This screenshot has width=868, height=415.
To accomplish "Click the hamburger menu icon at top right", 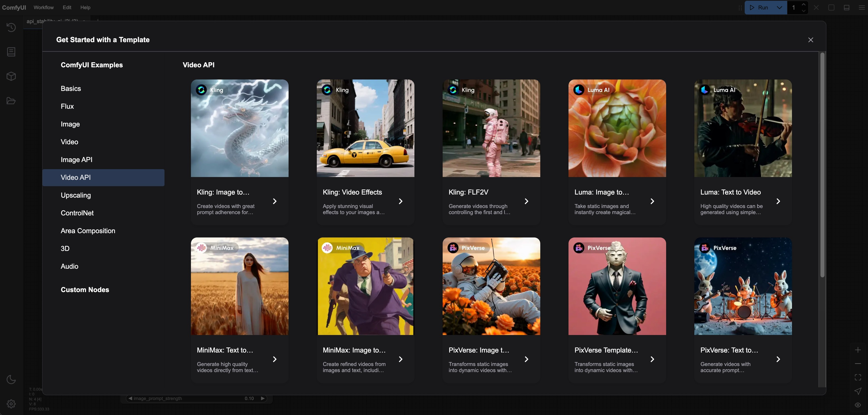I will 861,7.
